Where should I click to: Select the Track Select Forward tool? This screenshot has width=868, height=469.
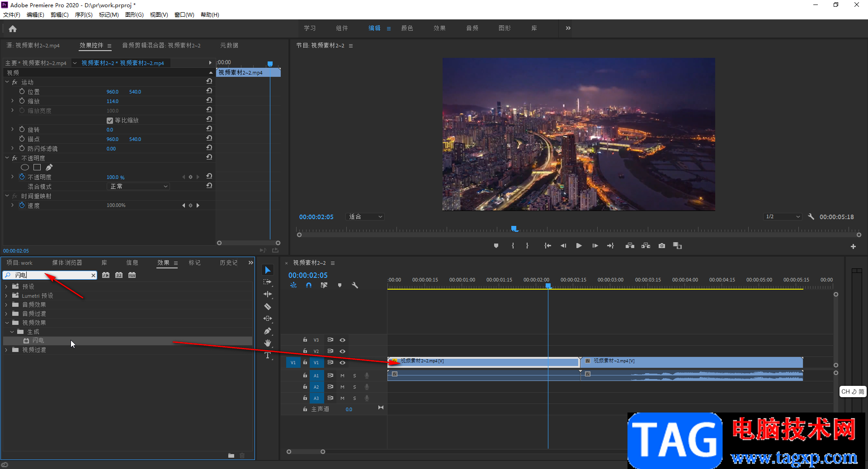tap(268, 282)
